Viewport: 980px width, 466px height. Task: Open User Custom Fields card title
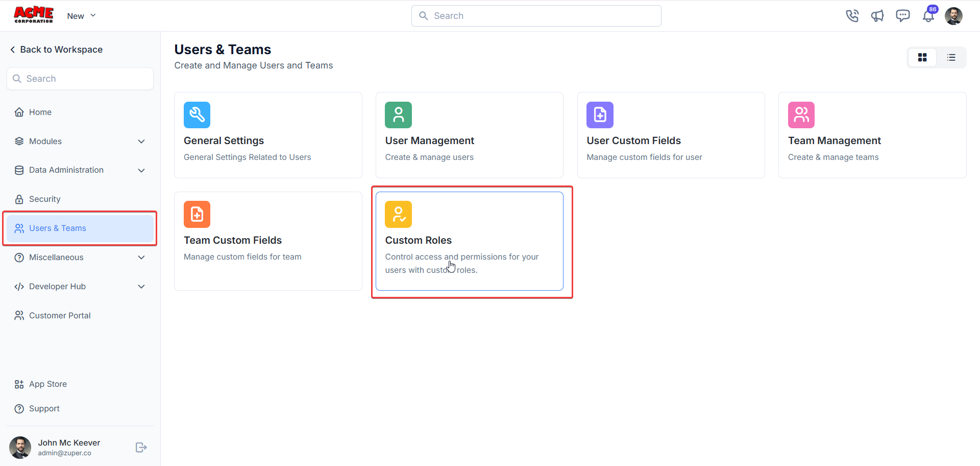pyautogui.click(x=633, y=141)
